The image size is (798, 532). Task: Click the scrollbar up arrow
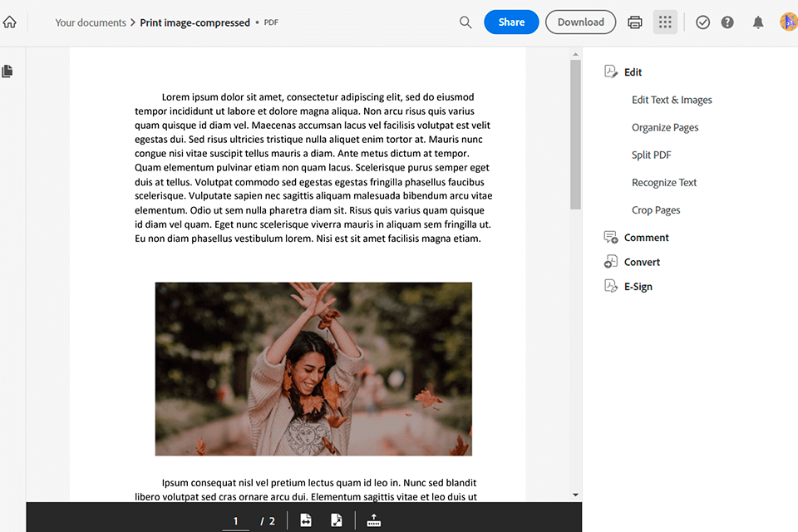(575, 54)
